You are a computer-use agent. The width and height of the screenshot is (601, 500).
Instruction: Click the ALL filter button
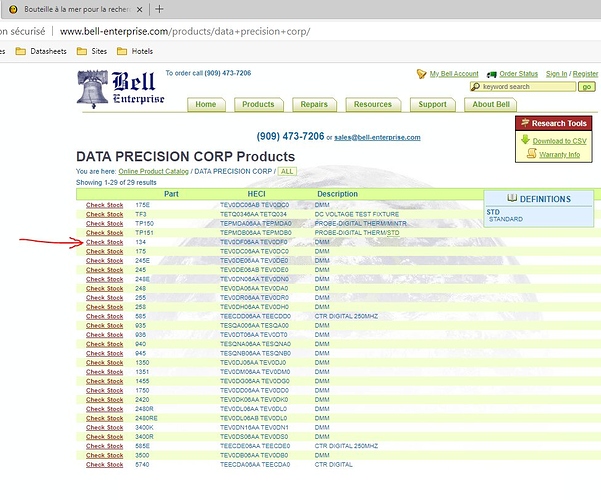(287, 171)
